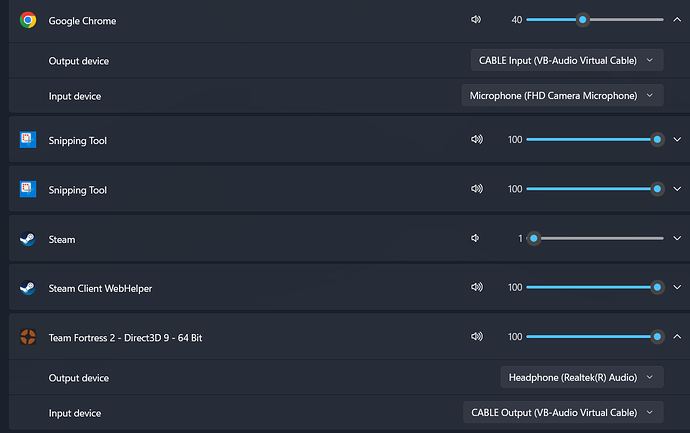The width and height of the screenshot is (690, 433).
Task: Click the Google Chrome volume slider track
Action: coord(595,20)
